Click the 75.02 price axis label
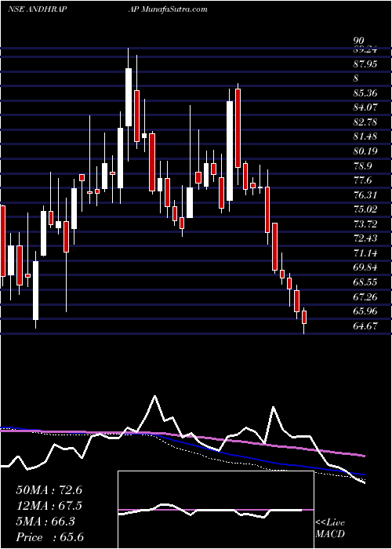392x549 pixels. pos(365,209)
